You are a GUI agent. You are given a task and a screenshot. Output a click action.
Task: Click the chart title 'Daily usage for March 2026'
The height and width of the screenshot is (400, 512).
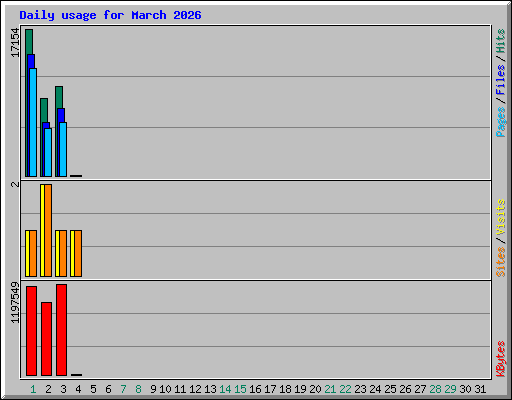pos(110,15)
